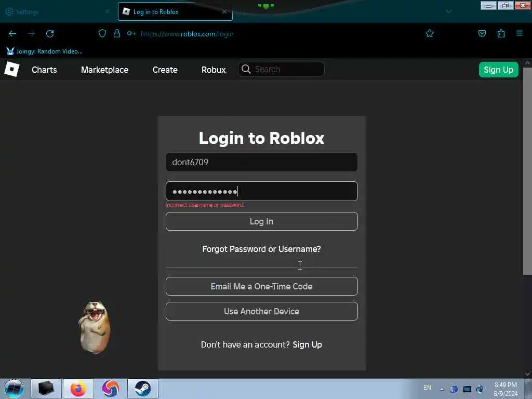Click the page vertical scrollbar thumb
Image resolution: width=532 pixels, height=399 pixels.
527,171
